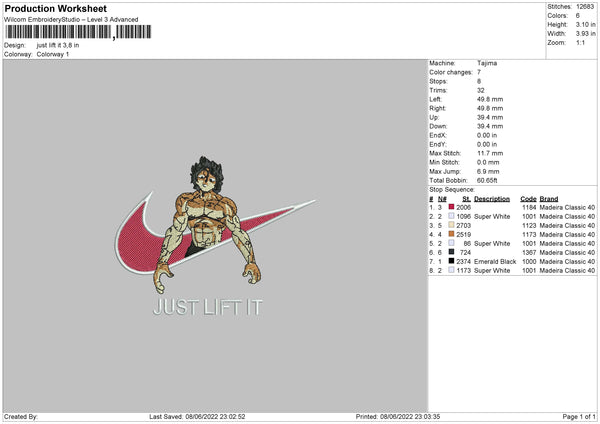Click the dark gray swatch beside 724
Image resolution: width=600 pixels, height=424 pixels.
pyautogui.click(x=452, y=252)
